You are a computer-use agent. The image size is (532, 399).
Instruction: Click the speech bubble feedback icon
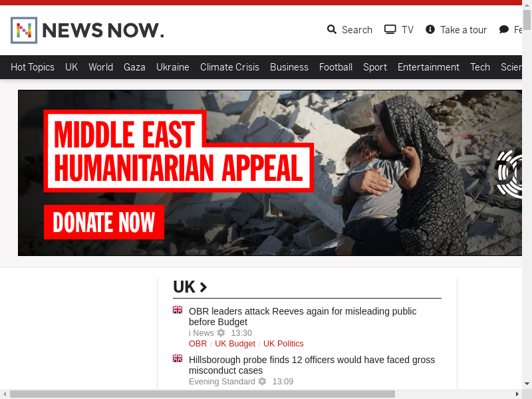504,29
